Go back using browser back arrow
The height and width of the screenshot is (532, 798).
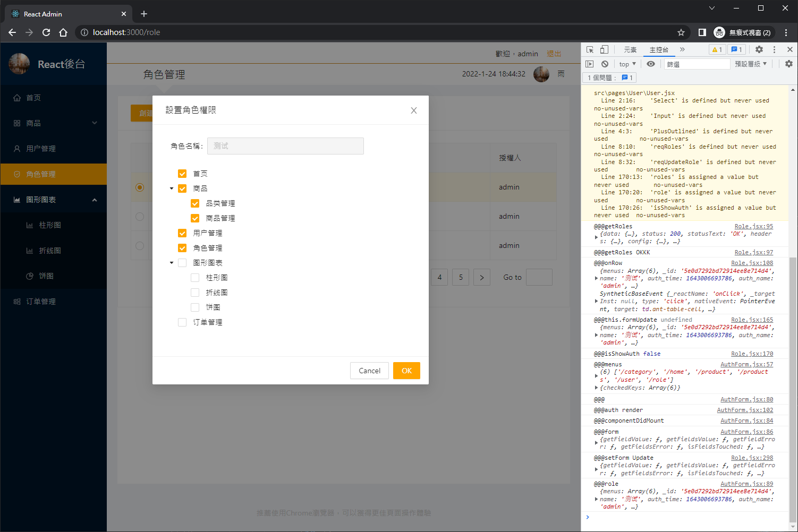[x=12, y=32]
